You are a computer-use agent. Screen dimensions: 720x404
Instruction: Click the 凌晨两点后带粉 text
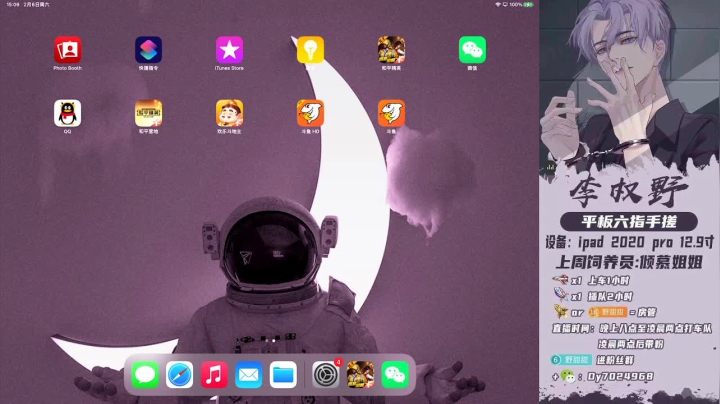click(630, 344)
